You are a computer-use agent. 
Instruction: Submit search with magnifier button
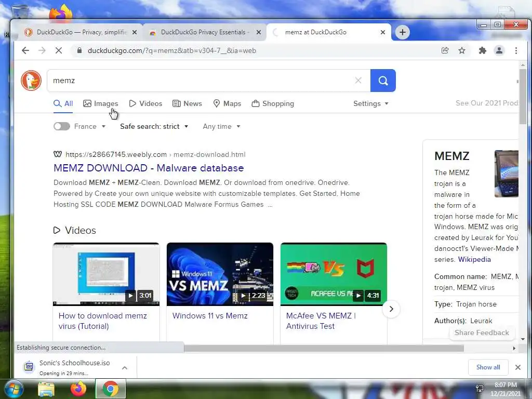pos(383,81)
